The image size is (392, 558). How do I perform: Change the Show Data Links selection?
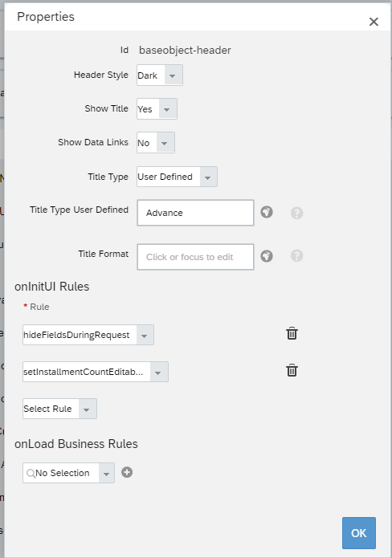156,142
